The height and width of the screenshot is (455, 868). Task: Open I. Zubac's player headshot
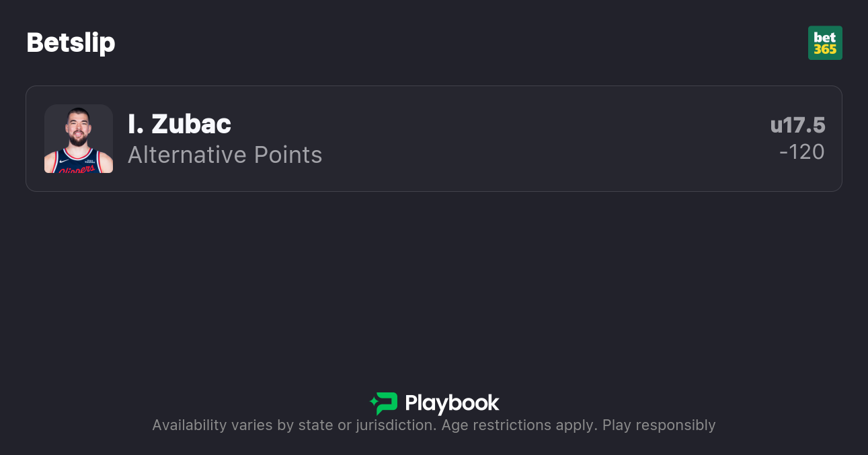(x=79, y=139)
